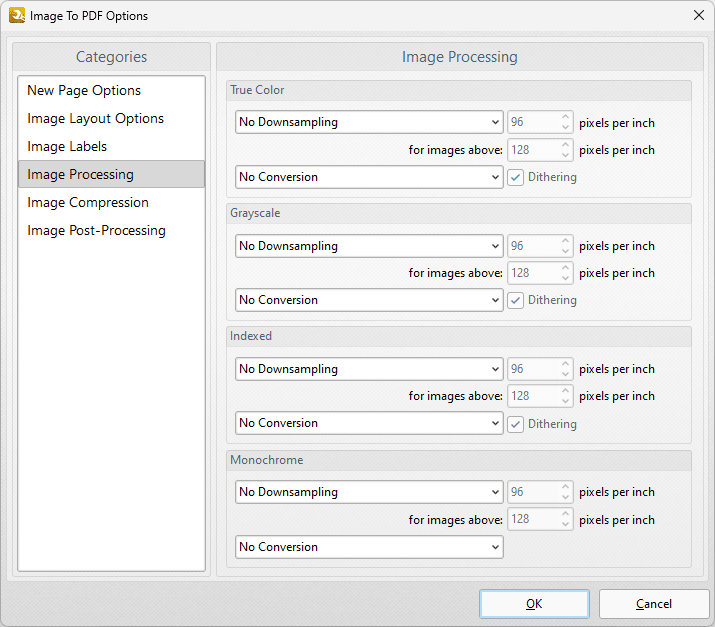Click True Color pixels per inch field

[532, 123]
